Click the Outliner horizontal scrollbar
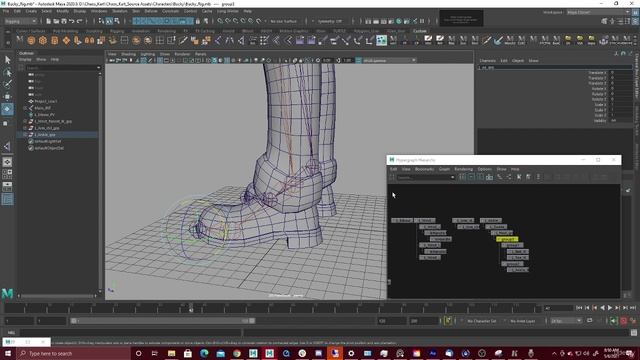640x360 pixels. (57, 296)
